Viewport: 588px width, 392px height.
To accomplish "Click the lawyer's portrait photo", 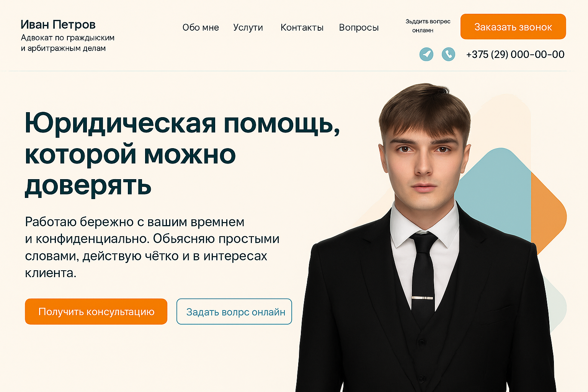I will coord(425,237).
